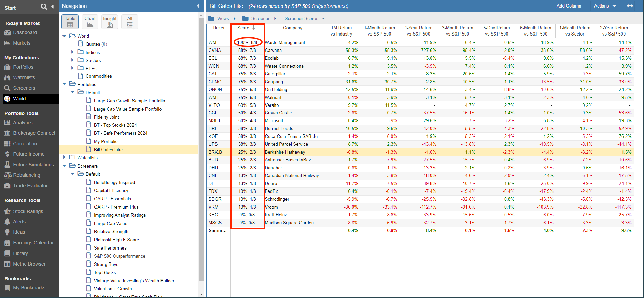Open Dashboard from sidebar
This screenshot has width=644, height=298.
tap(25, 32)
